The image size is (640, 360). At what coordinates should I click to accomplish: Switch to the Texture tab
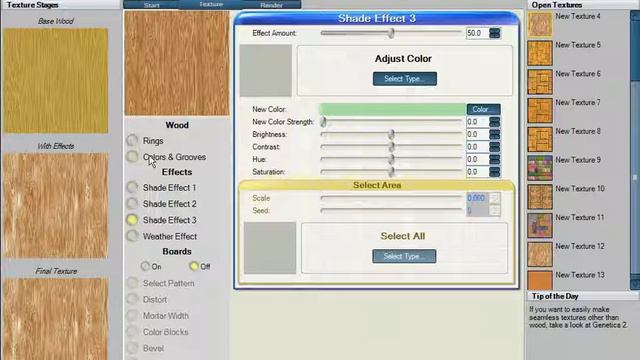tap(211, 4)
